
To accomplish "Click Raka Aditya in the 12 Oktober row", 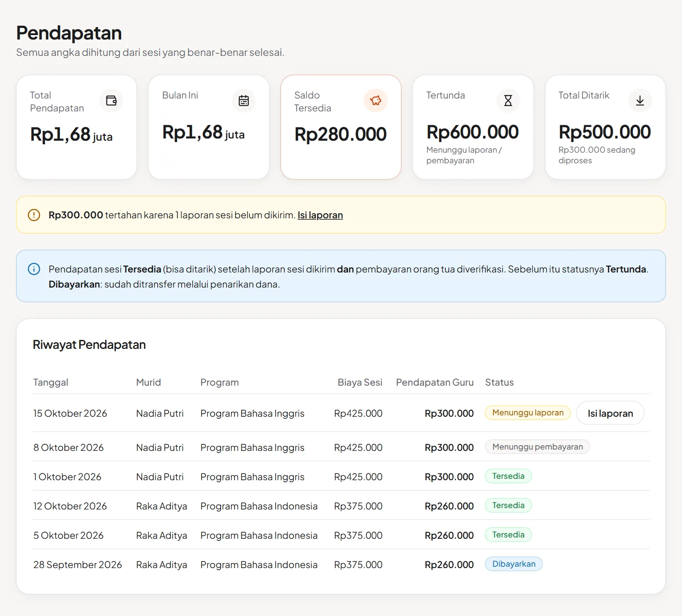I will [162, 506].
